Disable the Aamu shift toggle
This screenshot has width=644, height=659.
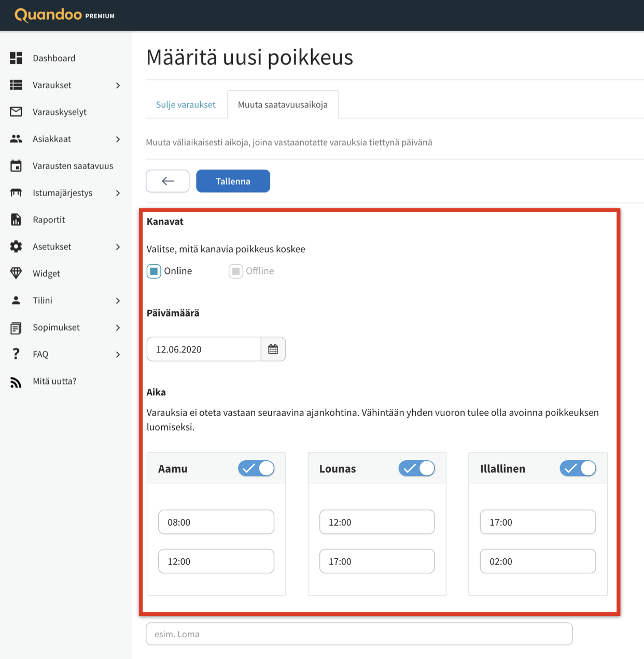256,468
